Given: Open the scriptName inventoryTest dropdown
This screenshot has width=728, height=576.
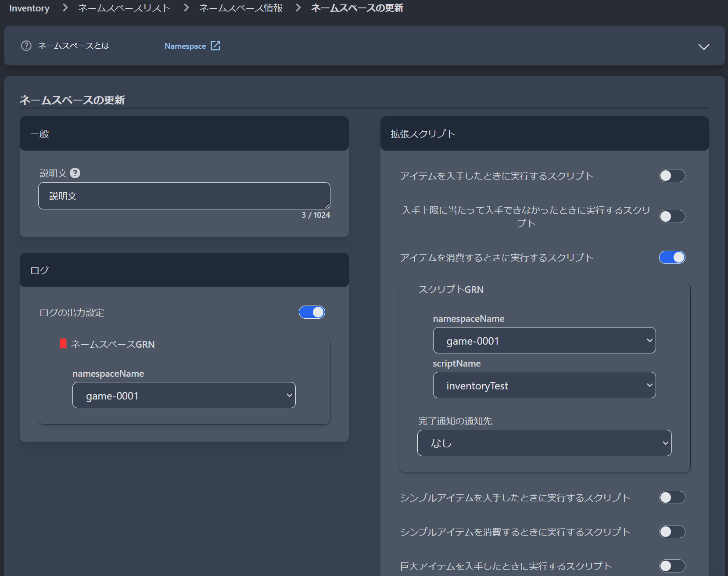Looking at the screenshot, I should (x=544, y=385).
